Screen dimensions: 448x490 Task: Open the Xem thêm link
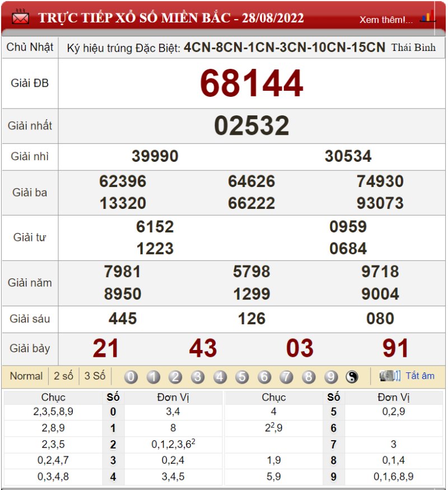click(386, 20)
